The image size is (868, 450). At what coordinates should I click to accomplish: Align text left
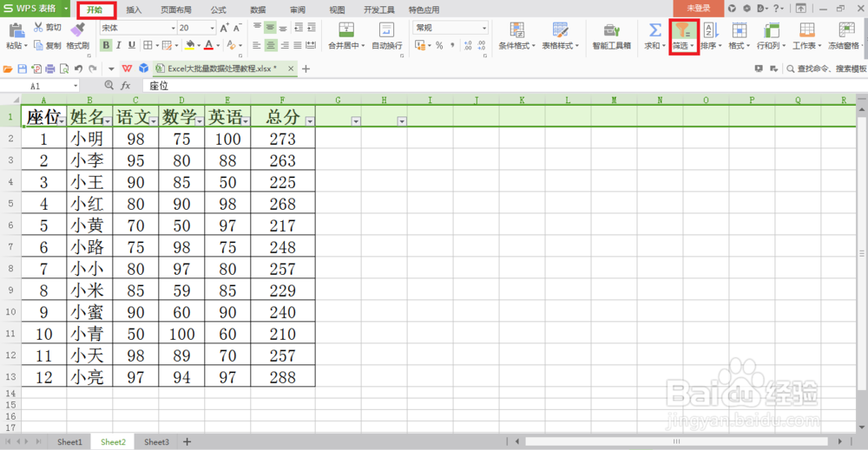pyautogui.click(x=257, y=45)
